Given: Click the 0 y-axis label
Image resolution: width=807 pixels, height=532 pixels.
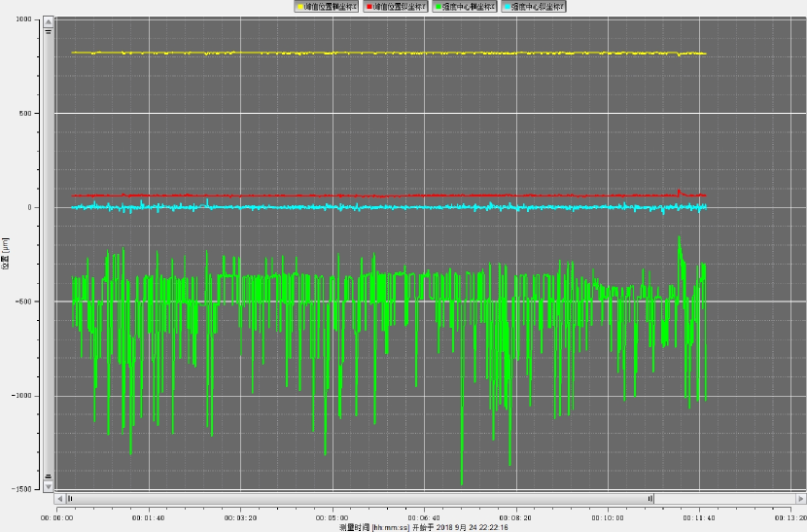Looking at the screenshot, I should (30, 207).
